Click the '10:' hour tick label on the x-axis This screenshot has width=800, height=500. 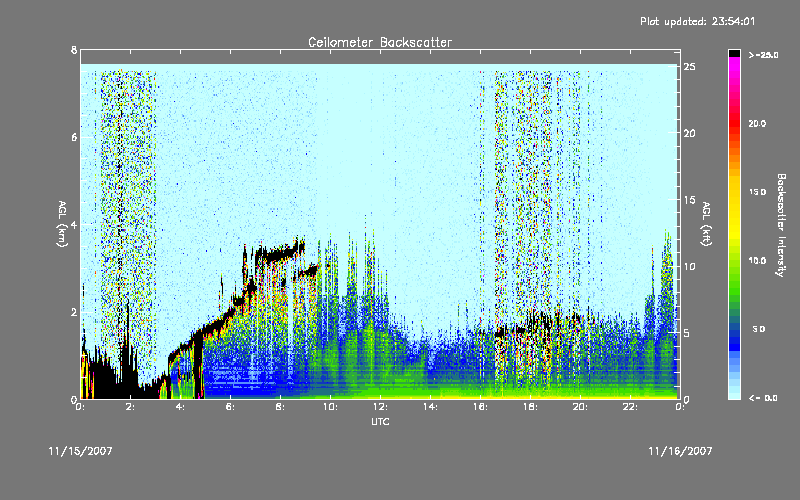331,407
